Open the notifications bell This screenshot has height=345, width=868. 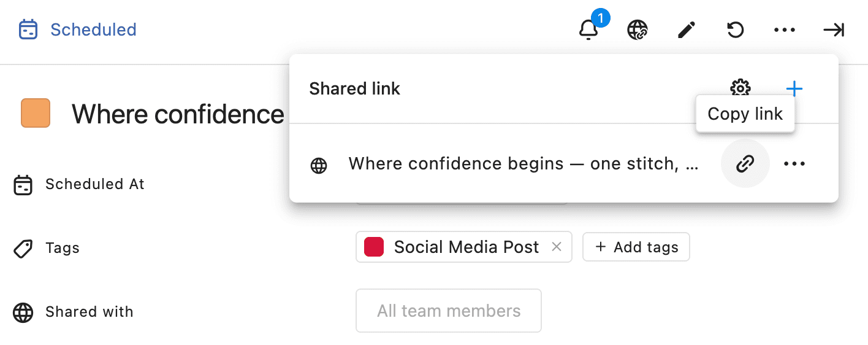pos(588,29)
